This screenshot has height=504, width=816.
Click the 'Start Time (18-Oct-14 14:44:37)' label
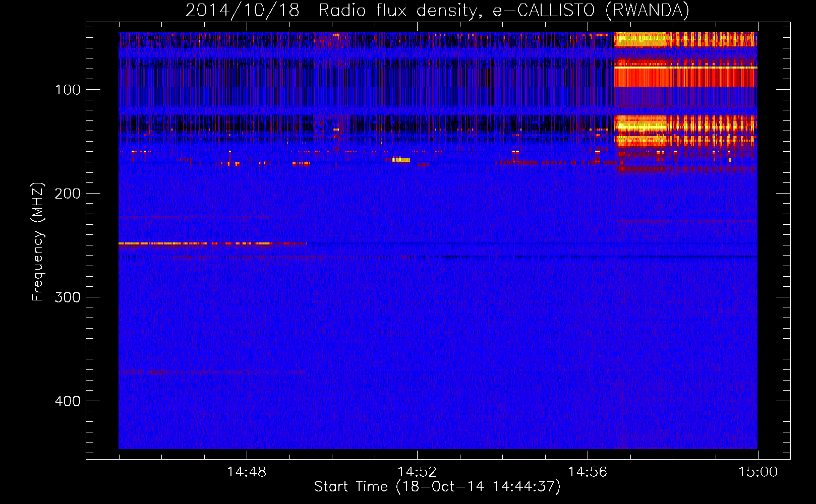tap(437, 487)
